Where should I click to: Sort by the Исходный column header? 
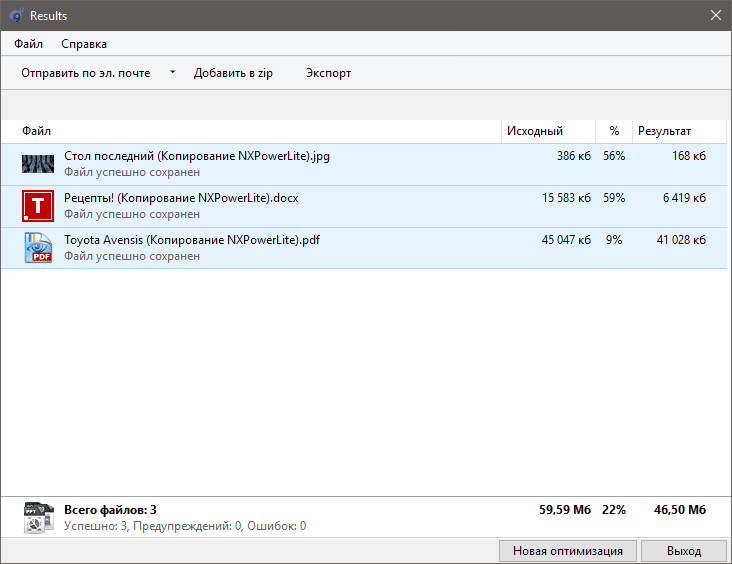pyautogui.click(x=535, y=131)
